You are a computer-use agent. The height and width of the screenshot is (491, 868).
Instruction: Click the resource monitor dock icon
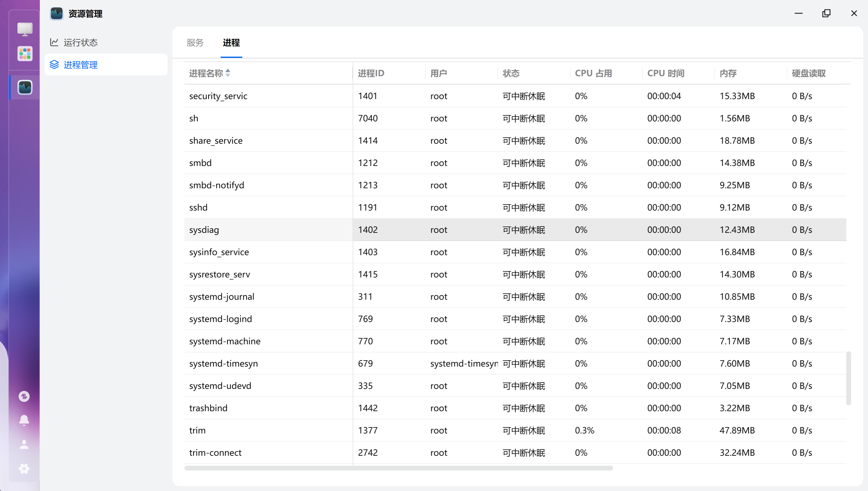25,87
